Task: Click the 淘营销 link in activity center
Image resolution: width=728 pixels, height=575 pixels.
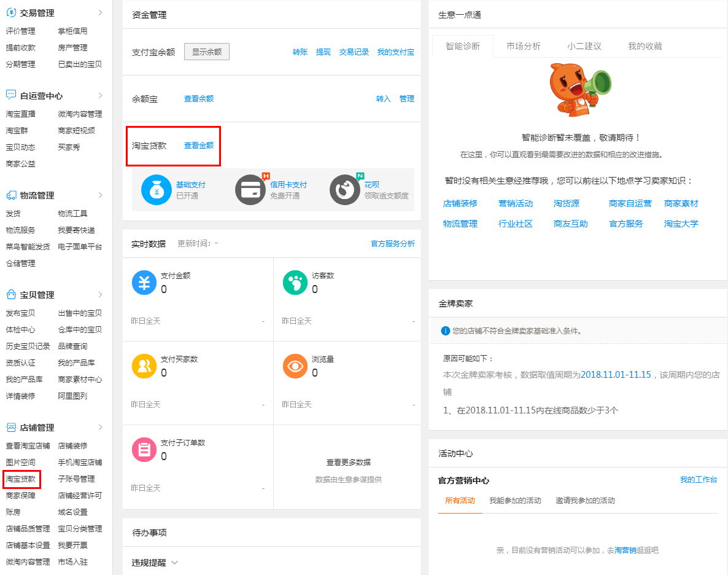Action: coord(625,550)
